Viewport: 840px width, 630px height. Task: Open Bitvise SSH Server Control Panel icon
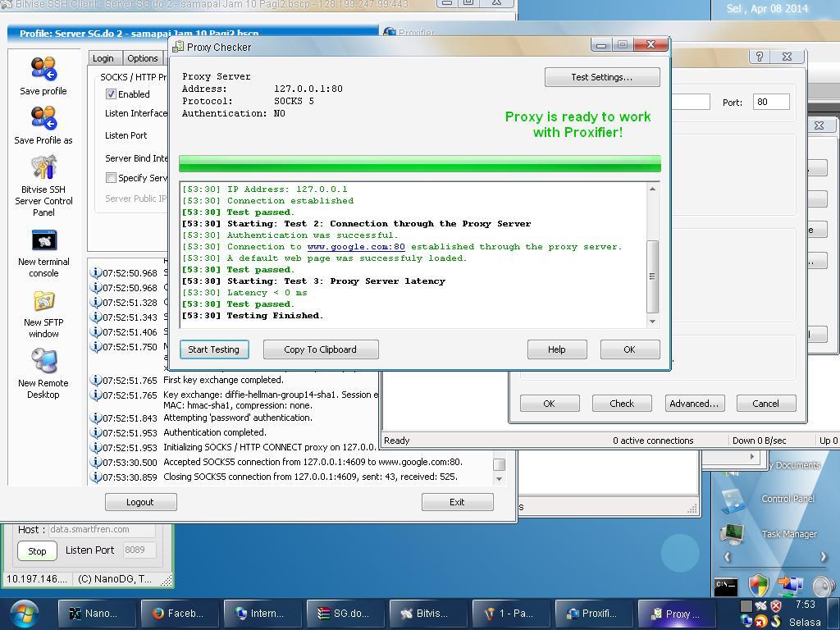(x=43, y=167)
